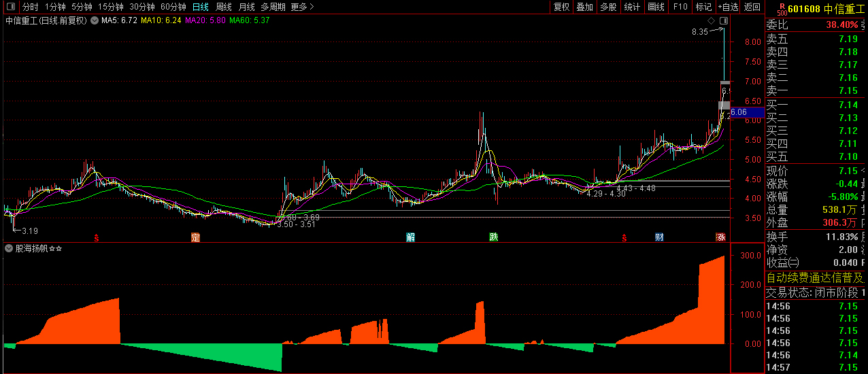
Task: Click the 自动续费通达信普及 notice link
Action: [815, 277]
